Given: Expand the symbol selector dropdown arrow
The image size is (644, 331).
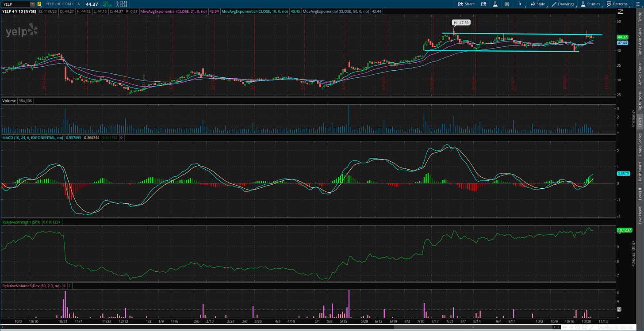Looking at the screenshot, I should click(32, 4).
